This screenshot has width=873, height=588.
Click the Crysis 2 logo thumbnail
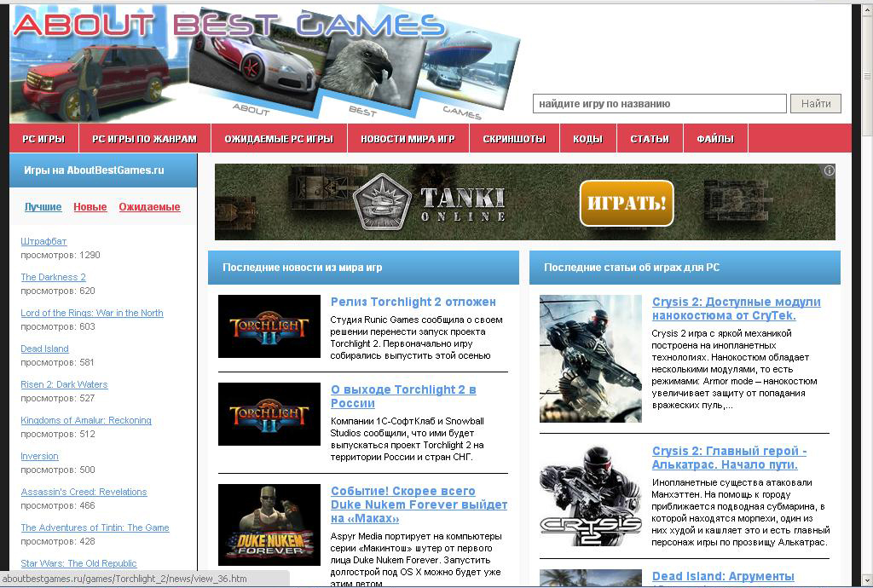[x=590, y=496]
